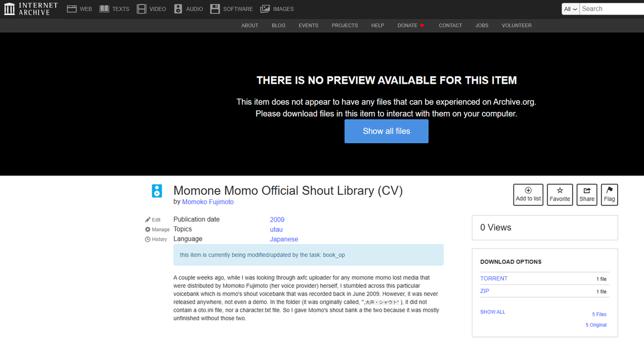Open the Events menu item
This screenshot has width=644, height=338.
point(309,25)
